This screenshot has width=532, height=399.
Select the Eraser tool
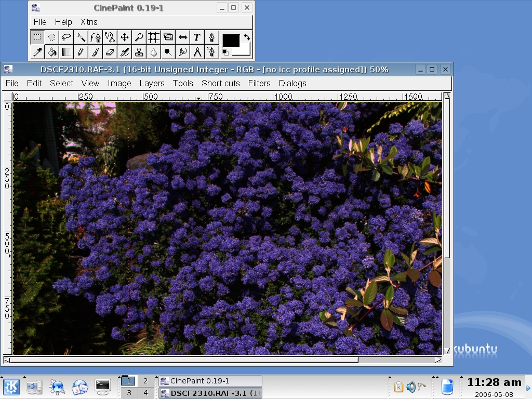tap(110, 51)
